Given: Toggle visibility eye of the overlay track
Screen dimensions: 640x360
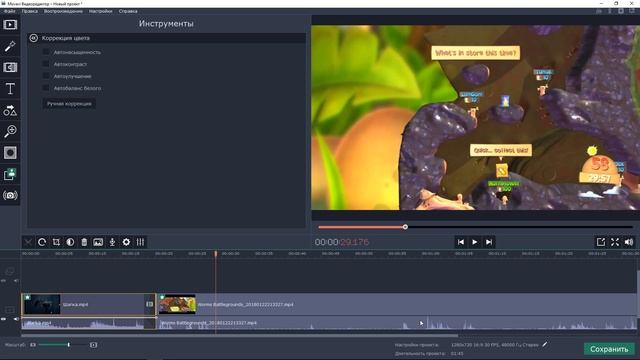Looking at the screenshot, I should coord(4,281).
